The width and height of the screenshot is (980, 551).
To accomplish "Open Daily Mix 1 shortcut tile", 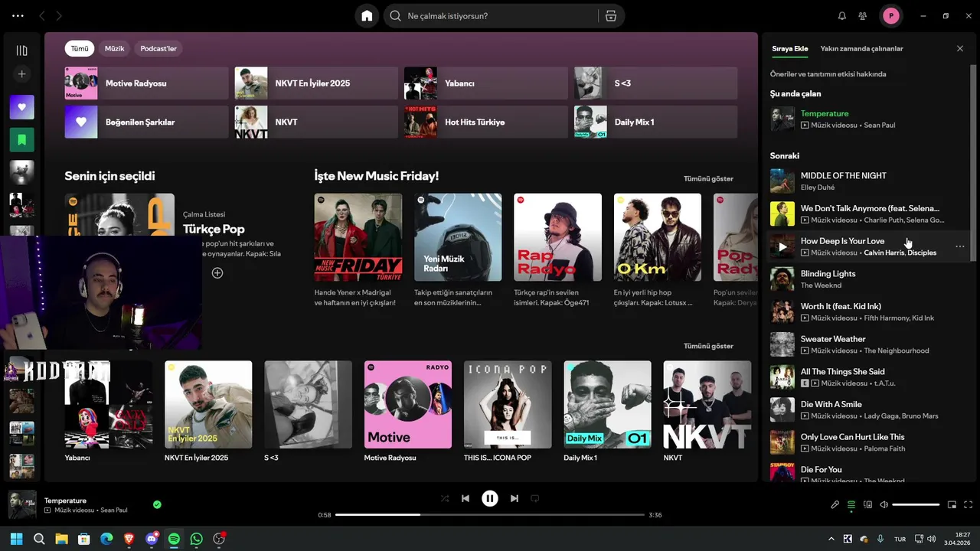I will [x=656, y=122].
